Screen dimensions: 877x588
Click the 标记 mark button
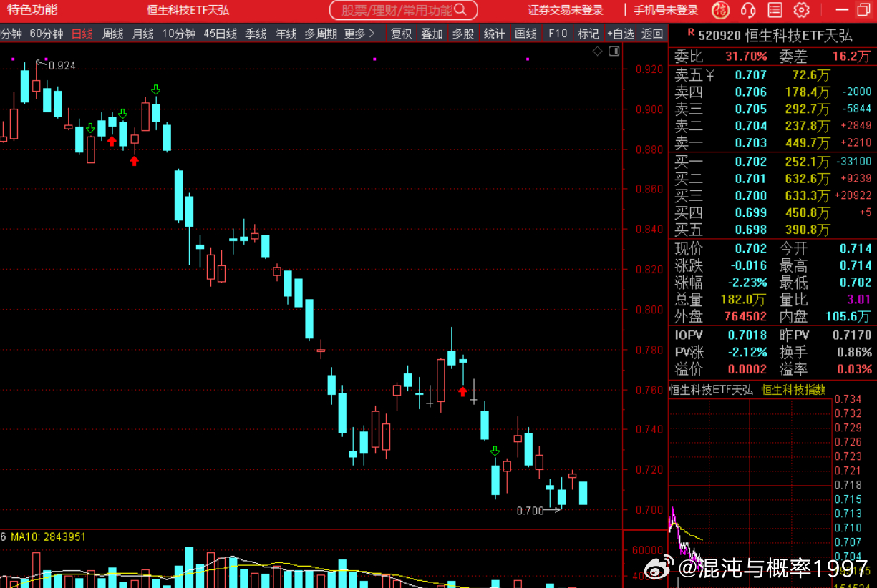[588, 34]
